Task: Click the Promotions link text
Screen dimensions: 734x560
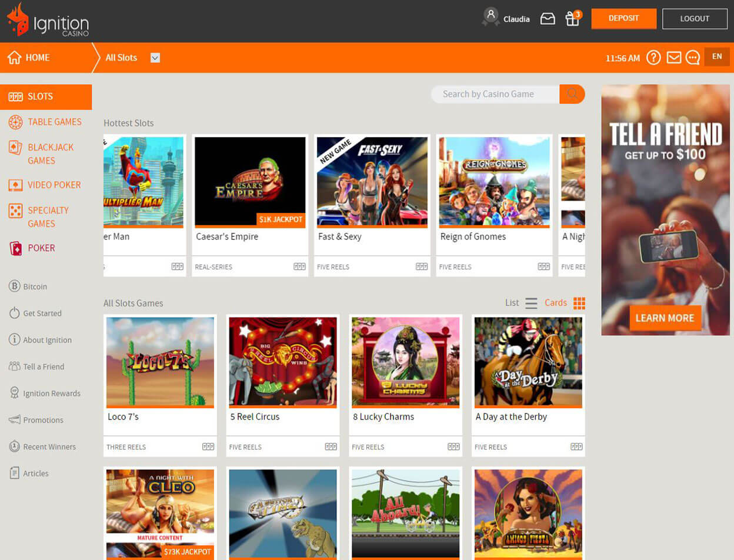Action: (43, 420)
